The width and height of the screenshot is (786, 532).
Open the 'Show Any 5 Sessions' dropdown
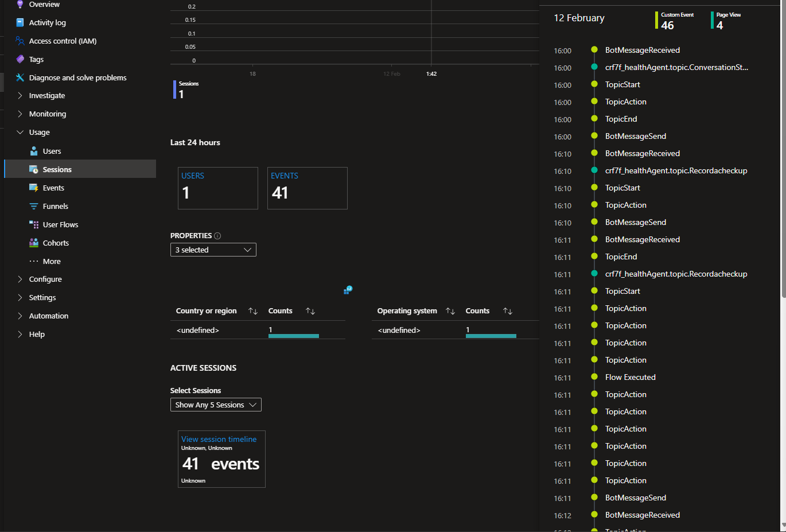point(216,405)
